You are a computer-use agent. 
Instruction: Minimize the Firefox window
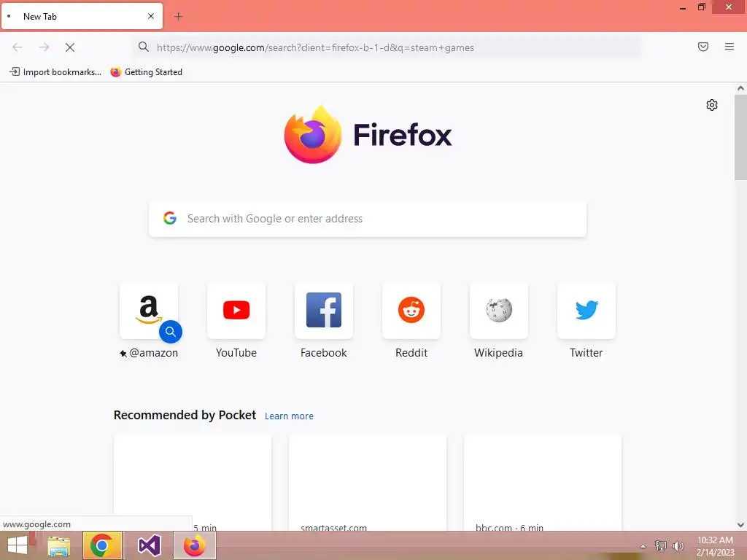[682, 7]
